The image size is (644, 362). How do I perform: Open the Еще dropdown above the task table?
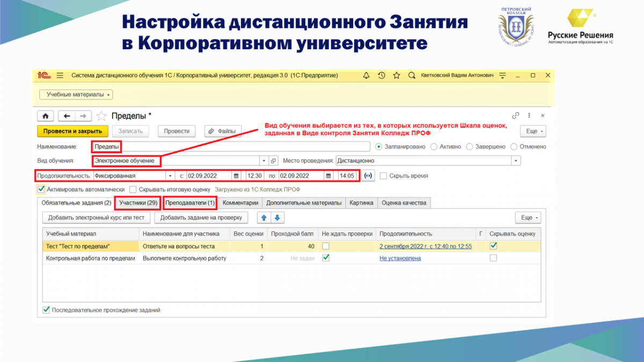528,218
